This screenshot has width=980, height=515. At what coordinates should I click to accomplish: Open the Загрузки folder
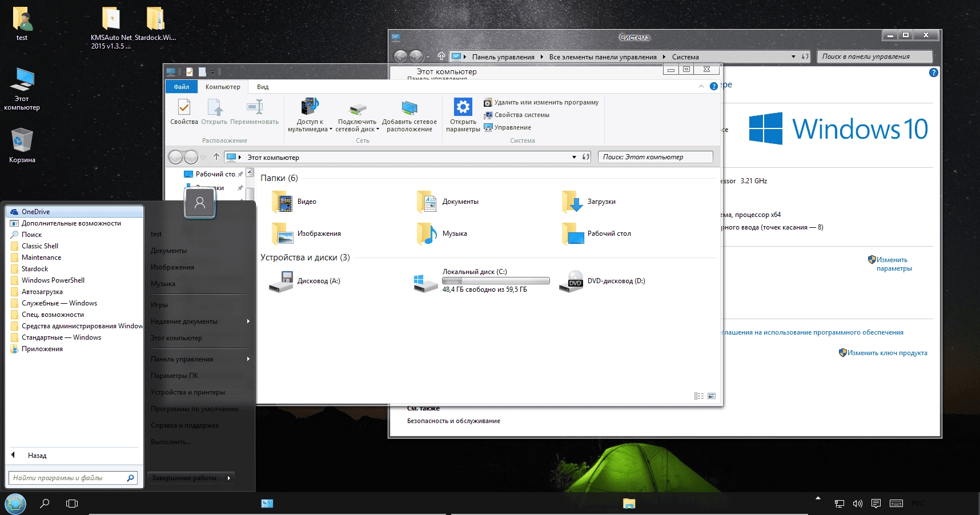[x=589, y=202]
